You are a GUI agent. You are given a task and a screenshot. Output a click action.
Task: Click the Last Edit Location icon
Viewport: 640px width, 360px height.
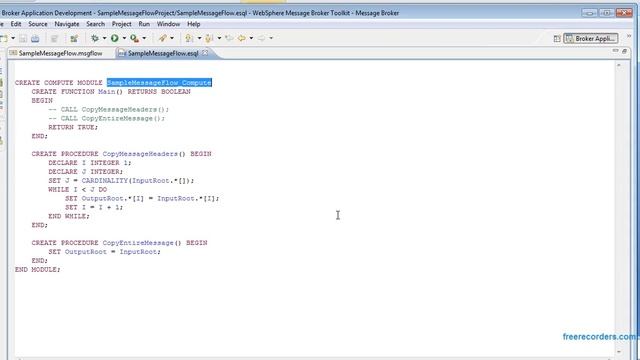pos(229,38)
